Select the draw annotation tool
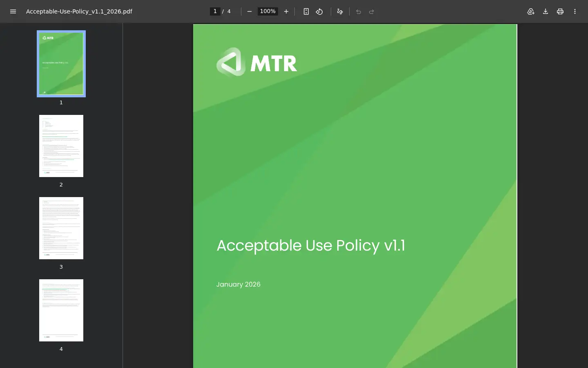This screenshot has height=368, width=588. tap(340, 11)
